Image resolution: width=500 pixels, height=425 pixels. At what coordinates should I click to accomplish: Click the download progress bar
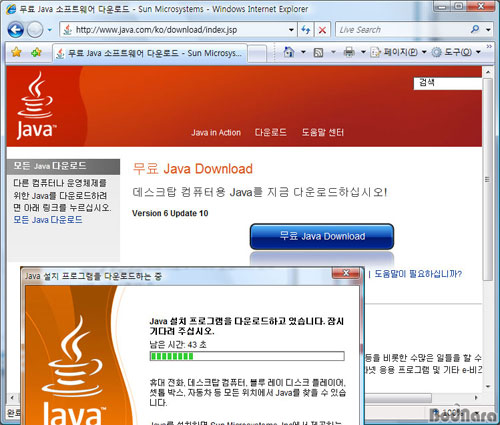(247, 356)
